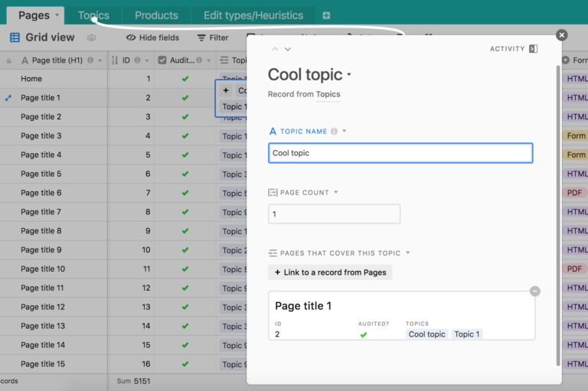588x391 pixels.
Task: Expand the Page Count field options
Action: click(336, 193)
